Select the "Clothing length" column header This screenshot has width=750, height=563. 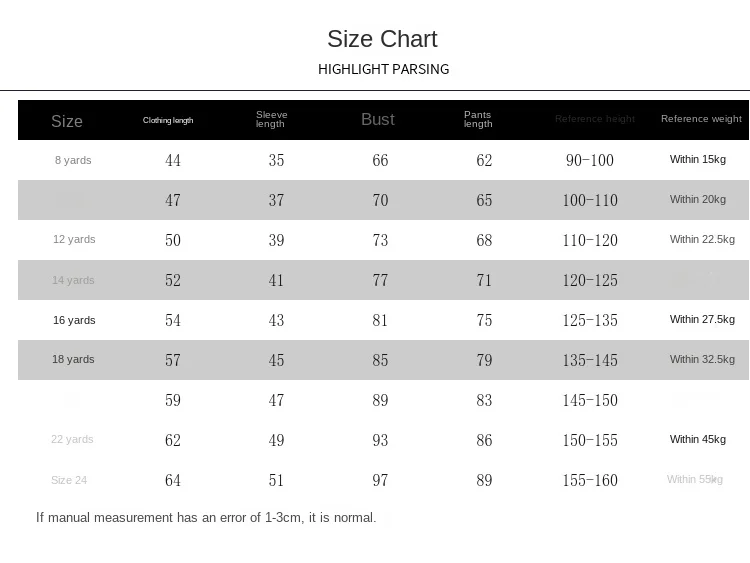point(168,120)
